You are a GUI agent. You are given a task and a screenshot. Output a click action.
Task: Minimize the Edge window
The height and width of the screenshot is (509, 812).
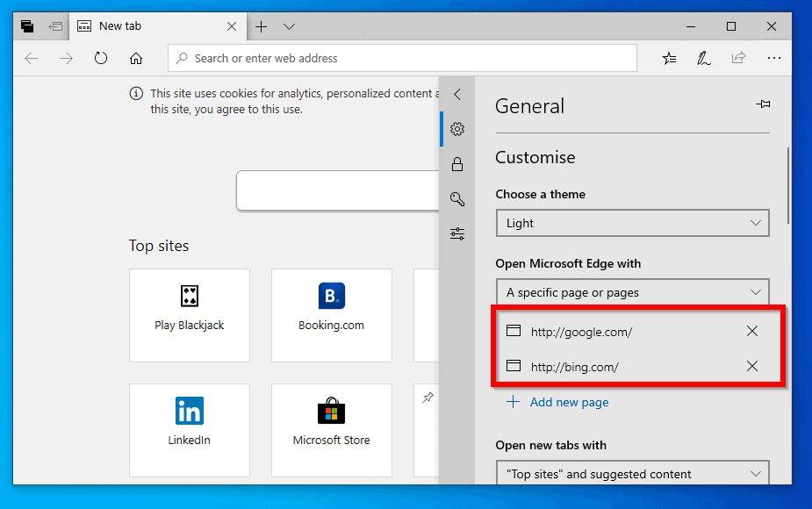click(690, 26)
